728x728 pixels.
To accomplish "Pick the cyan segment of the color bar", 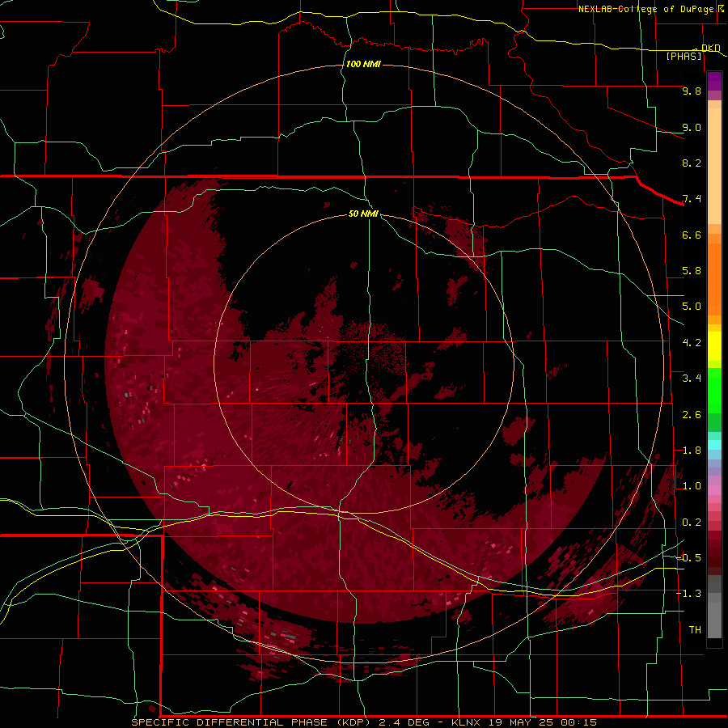I will coord(714,445).
